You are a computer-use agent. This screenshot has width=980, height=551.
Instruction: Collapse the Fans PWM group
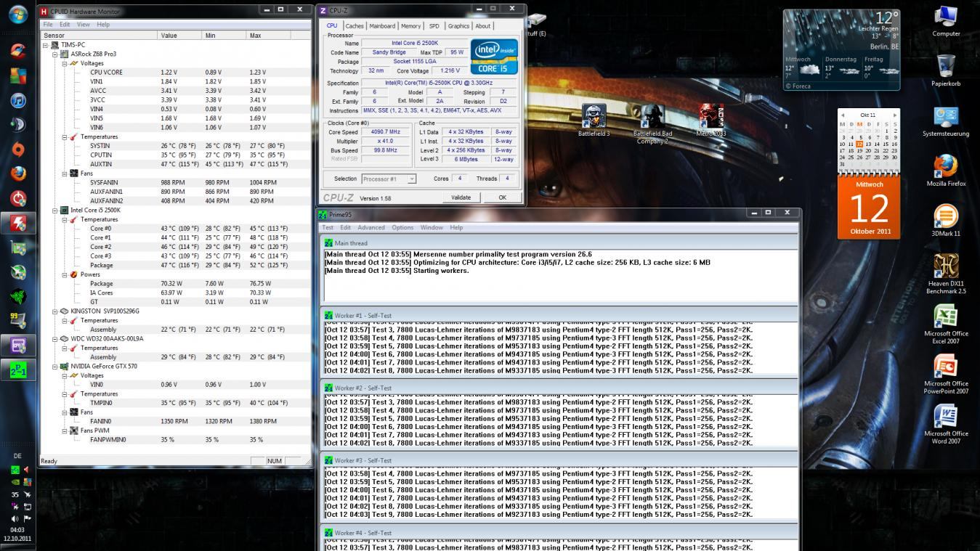pos(64,430)
